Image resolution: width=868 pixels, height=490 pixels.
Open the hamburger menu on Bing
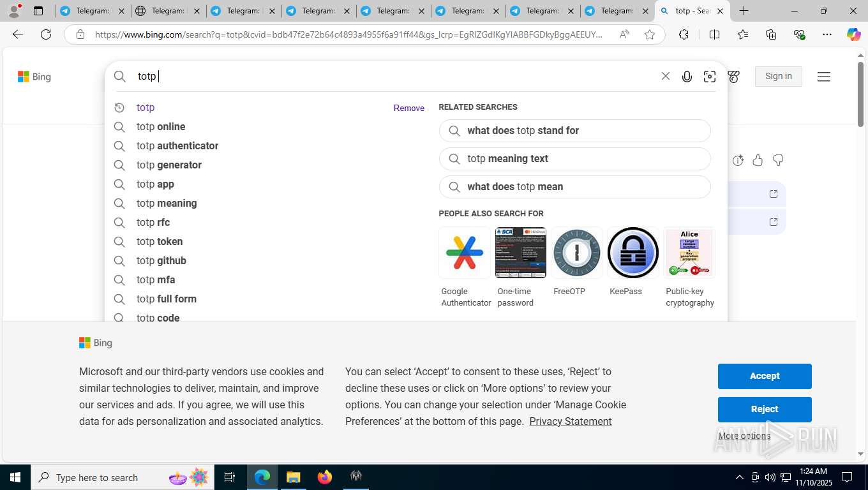(x=824, y=77)
